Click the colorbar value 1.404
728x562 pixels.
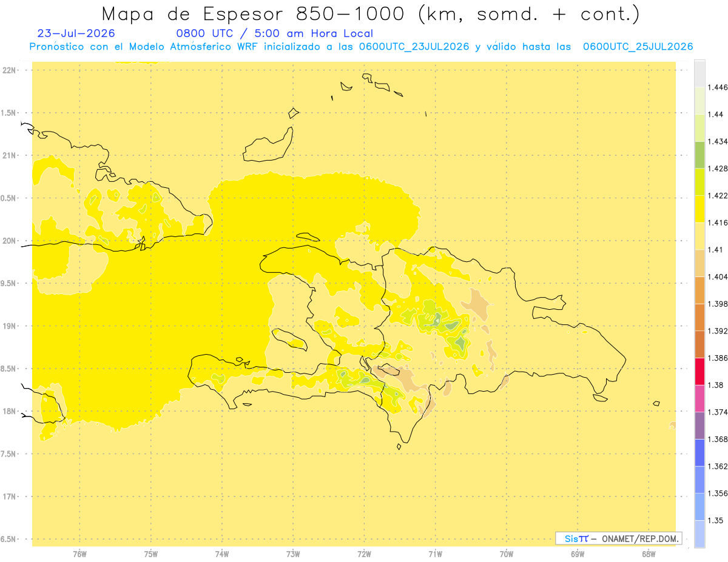[718, 276]
